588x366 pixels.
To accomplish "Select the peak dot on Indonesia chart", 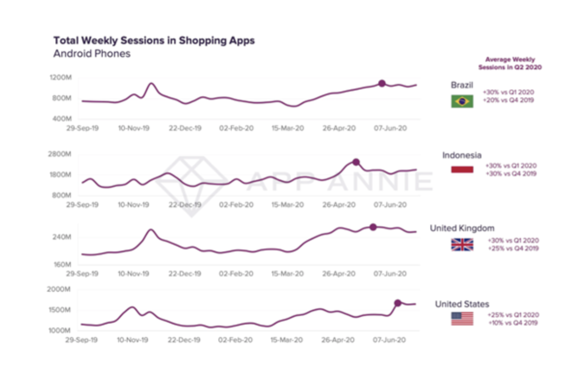I will pyautogui.click(x=356, y=162).
